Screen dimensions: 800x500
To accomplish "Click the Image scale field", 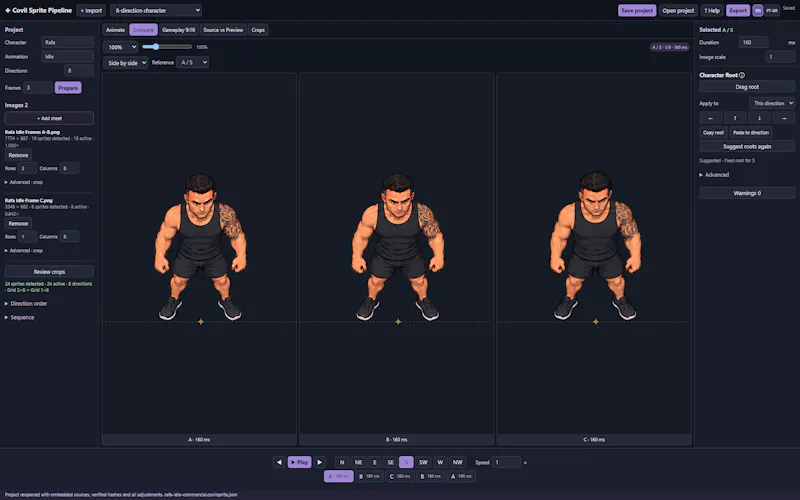I will [x=780, y=57].
